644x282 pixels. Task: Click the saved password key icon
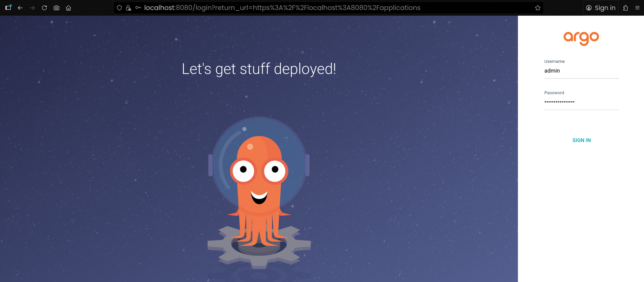pos(138,8)
